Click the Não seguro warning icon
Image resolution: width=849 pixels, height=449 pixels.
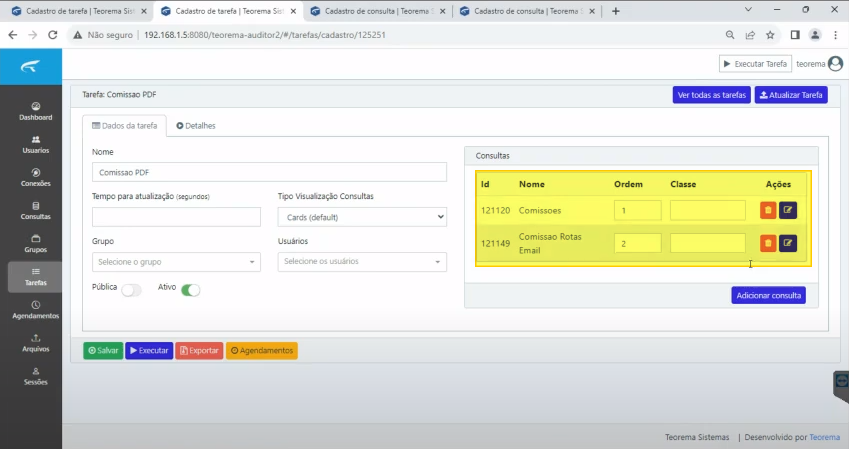(77, 35)
